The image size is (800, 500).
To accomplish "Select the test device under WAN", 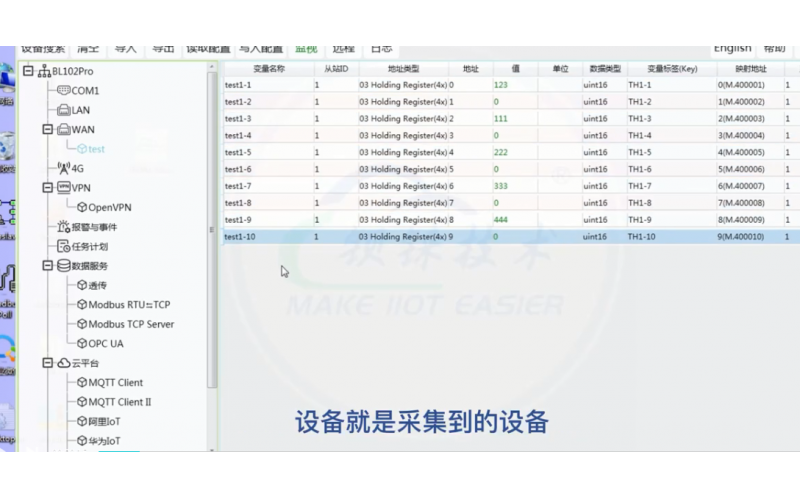I will (x=96, y=149).
